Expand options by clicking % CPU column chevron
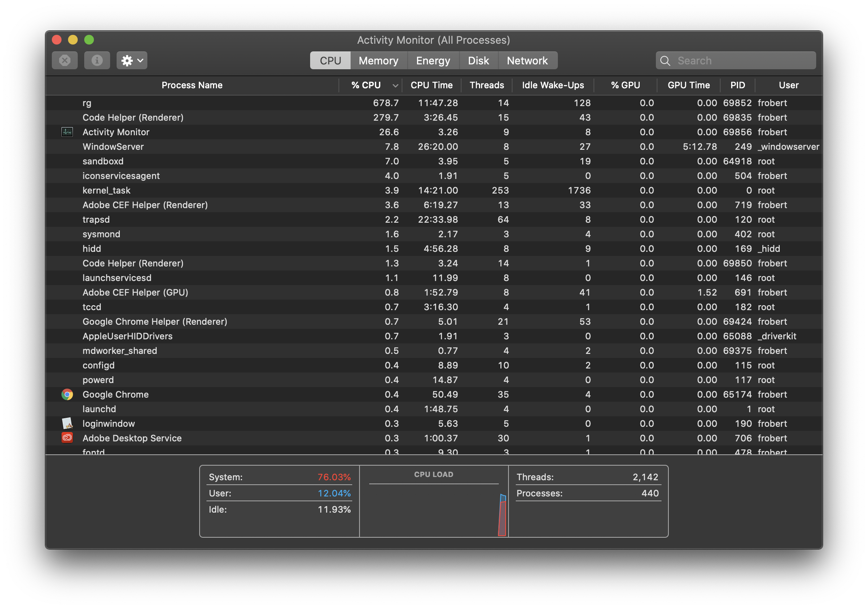The height and width of the screenshot is (609, 868). click(x=395, y=85)
